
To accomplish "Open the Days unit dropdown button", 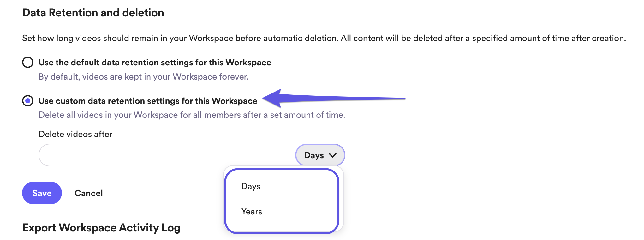I will (320, 155).
